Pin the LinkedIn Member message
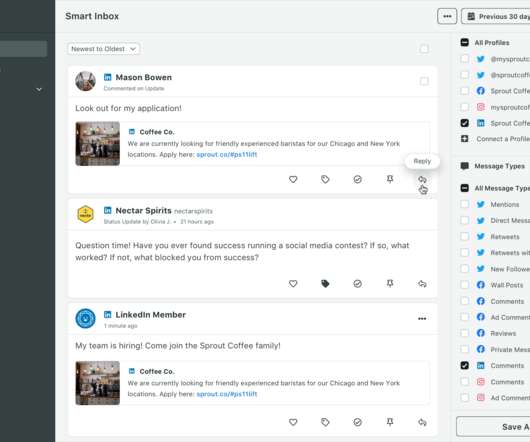 click(x=390, y=422)
